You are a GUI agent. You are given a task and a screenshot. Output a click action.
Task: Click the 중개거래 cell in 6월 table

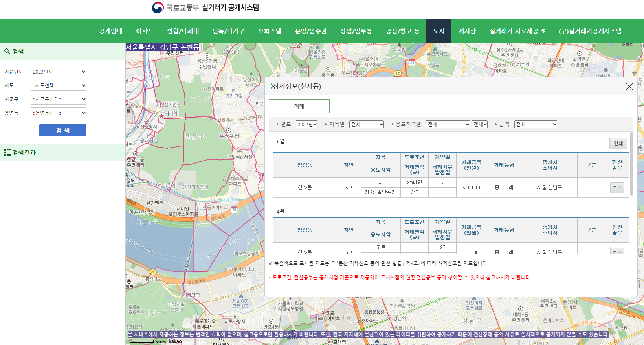[504, 188]
